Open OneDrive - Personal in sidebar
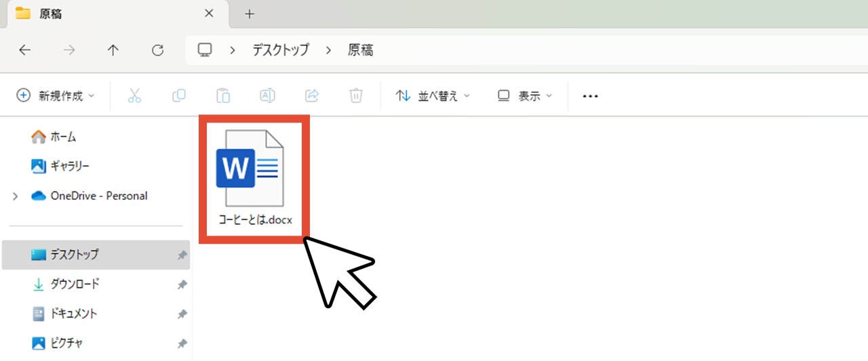 pyautogui.click(x=89, y=196)
